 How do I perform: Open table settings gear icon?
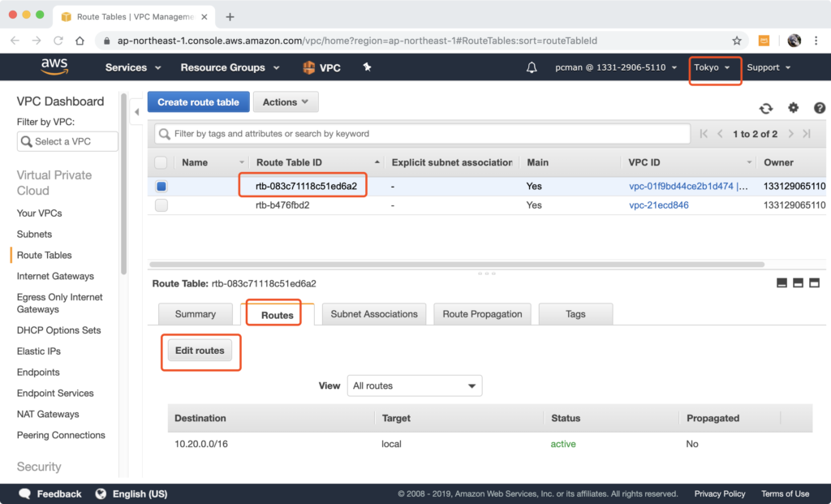tap(793, 108)
